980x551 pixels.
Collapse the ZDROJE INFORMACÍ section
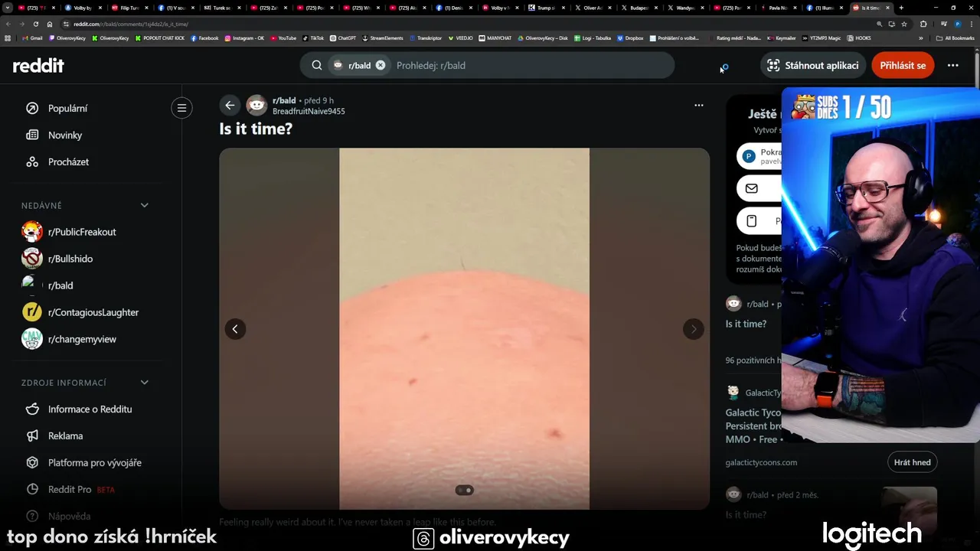click(144, 382)
